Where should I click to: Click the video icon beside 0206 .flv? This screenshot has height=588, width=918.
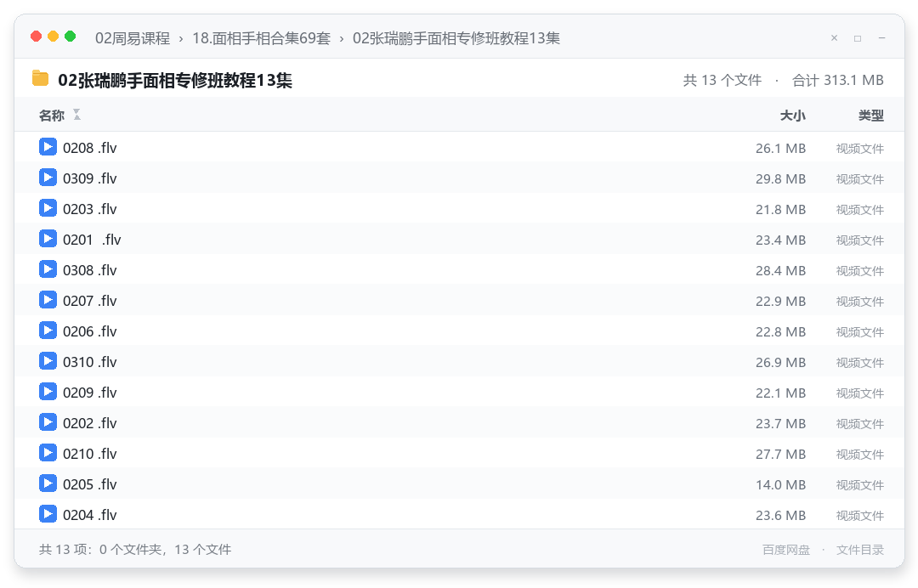48,330
